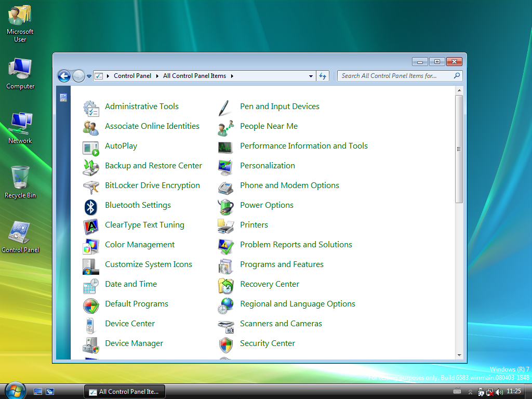The width and height of the screenshot is (532, 399).
Task: Click Show Desktop in Quick Launch
Action: coord(38,392)
